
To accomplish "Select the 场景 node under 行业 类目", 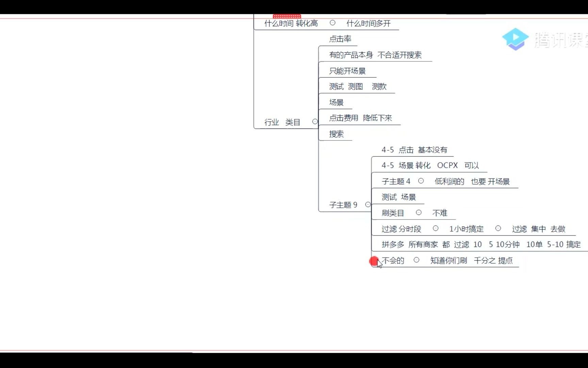I will [336, 102].
